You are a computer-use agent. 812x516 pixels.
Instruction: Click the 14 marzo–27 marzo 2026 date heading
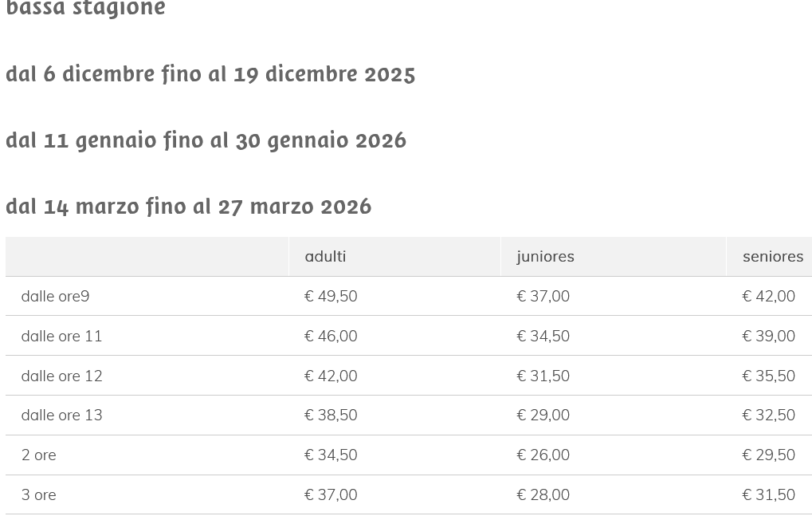tap(188, 206)
